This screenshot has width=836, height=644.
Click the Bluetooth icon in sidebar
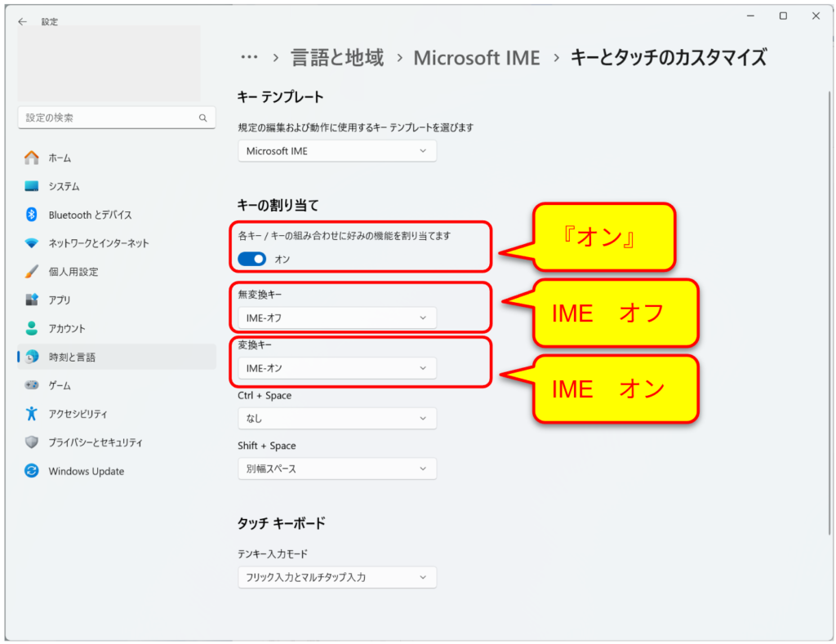pyautogui.click(x=32, y=215)
